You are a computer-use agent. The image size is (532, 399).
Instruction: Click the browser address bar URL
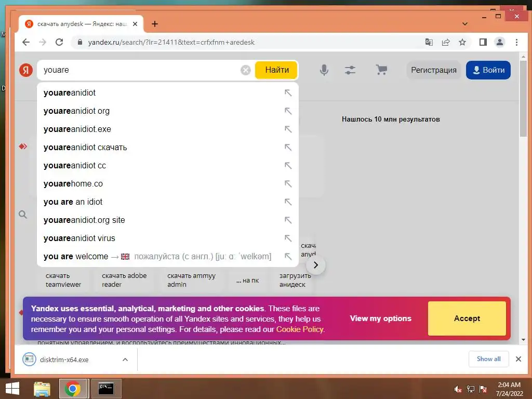pyautogui.click(x=171, y=43)
